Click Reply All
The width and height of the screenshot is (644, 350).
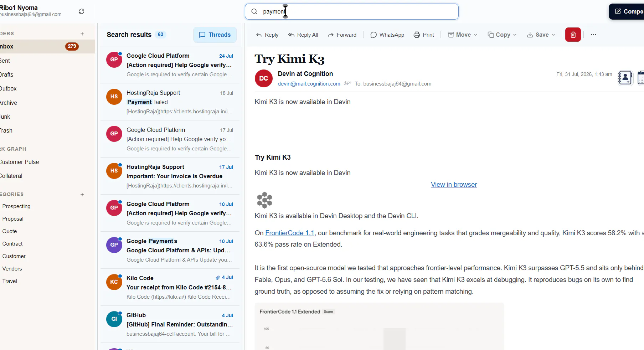303,35
